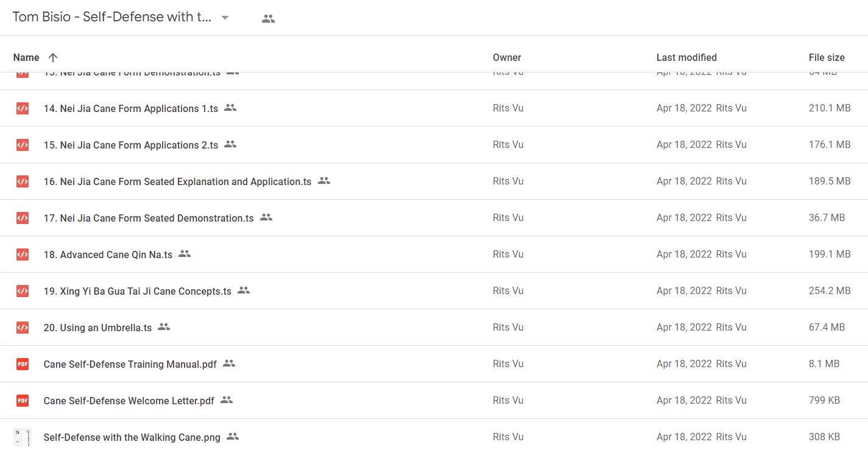Click the File size column header
This screenshot has height=453, width=868.
pyautogui.click(x=827, y=57)
